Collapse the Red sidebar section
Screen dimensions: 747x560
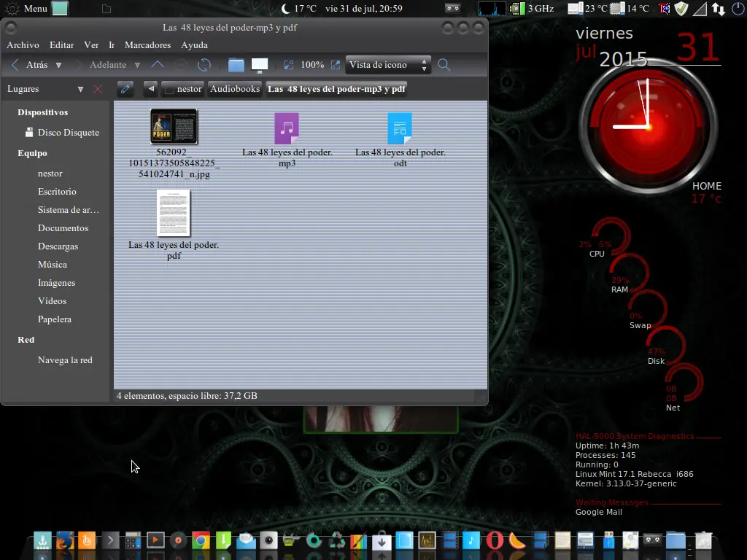tap(26, 340)
